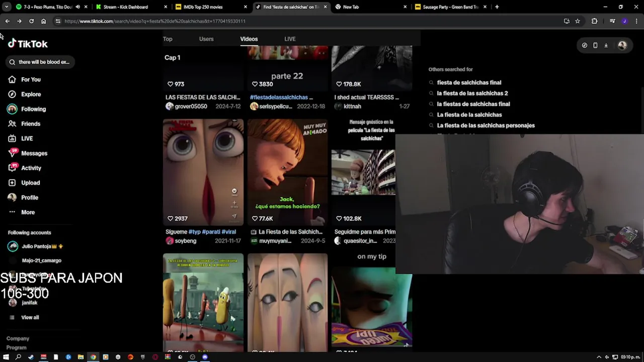644x362 pixels.
Task: Open the Friends page
Action: click(31, 124)
